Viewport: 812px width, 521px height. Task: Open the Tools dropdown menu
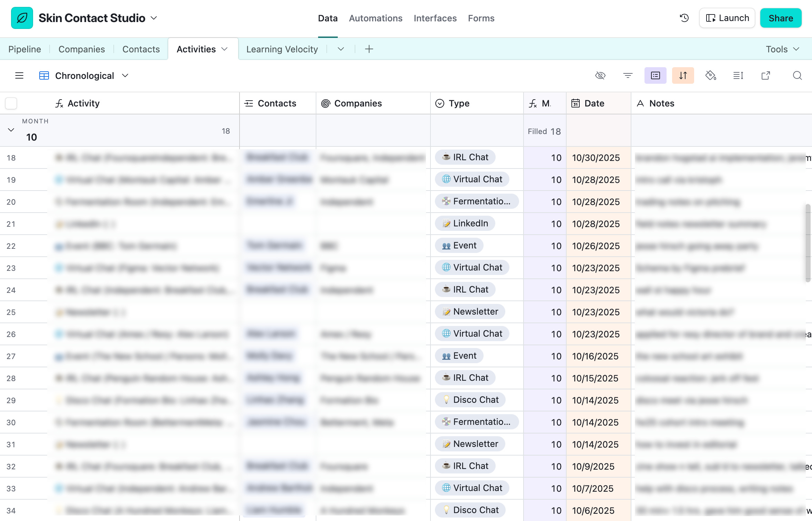coord(782,49)
